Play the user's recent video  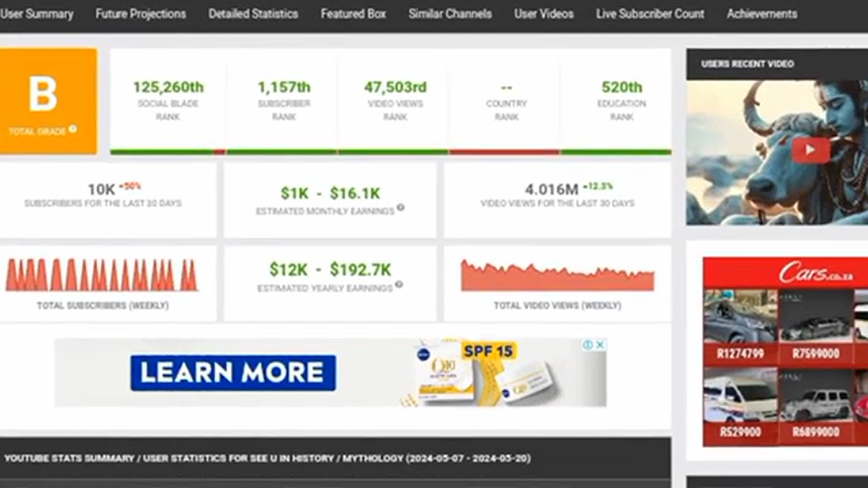coord(810,150)
